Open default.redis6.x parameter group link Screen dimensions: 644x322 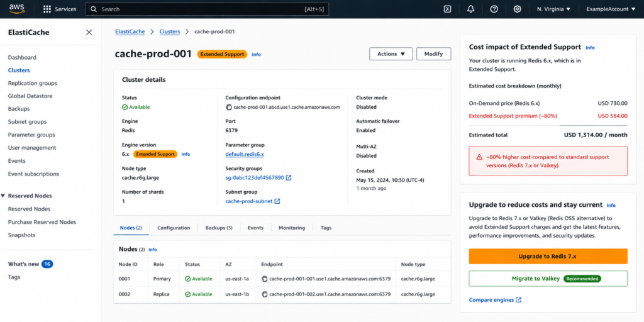click(x=245, y=155)
